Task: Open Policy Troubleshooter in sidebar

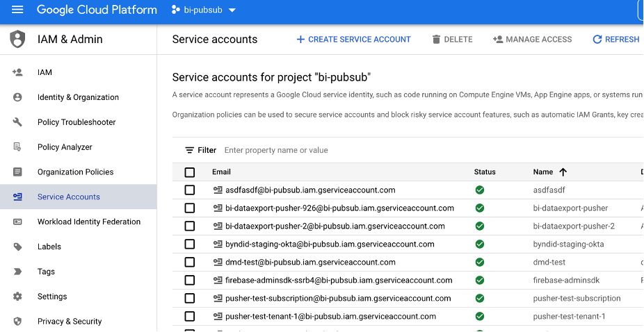Action: 78,122
